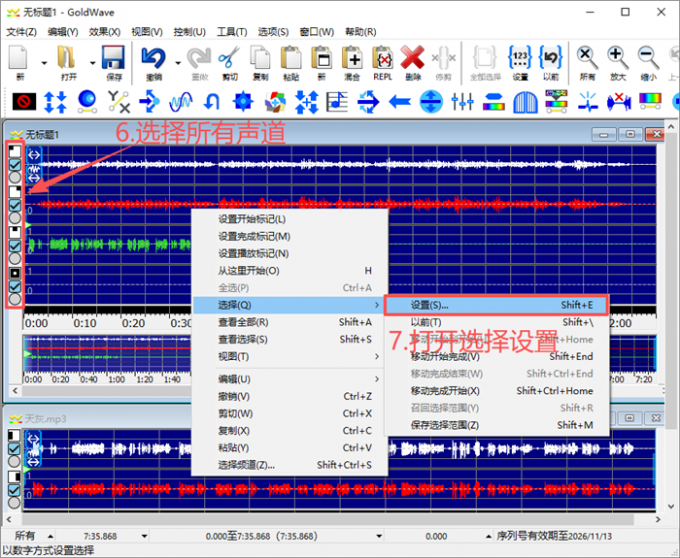Click the equalizer sliders effect icon
The height and width of the screenshot is (558, 680).
[462, 102]
